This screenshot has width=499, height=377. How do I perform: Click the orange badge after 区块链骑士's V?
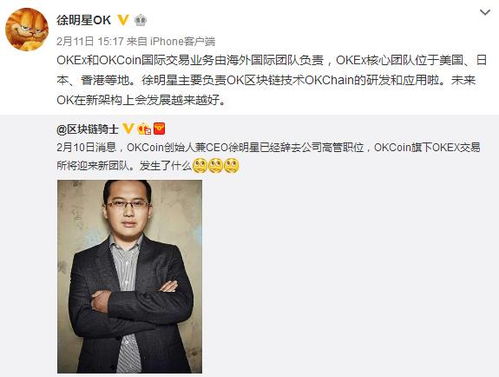click(144, 129)
